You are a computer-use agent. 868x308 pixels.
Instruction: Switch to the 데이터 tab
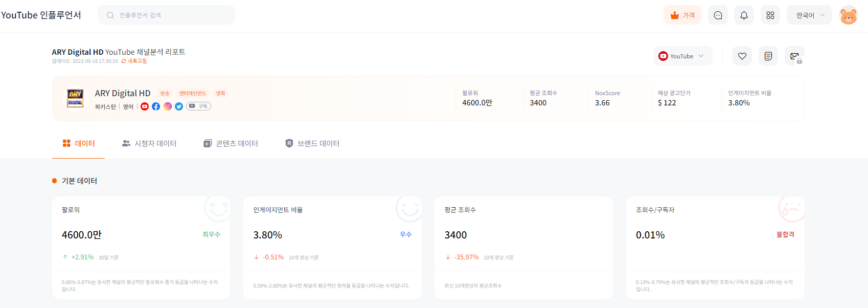[79, 143]
